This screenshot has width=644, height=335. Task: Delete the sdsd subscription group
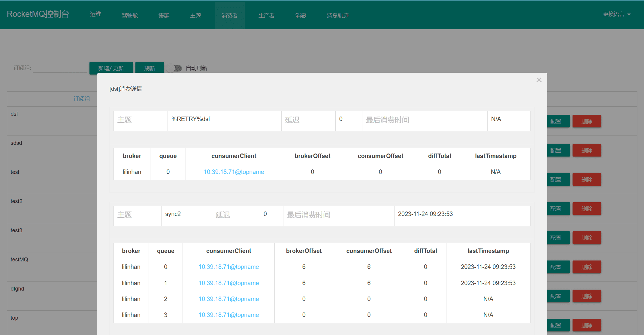tap(586, 151)
